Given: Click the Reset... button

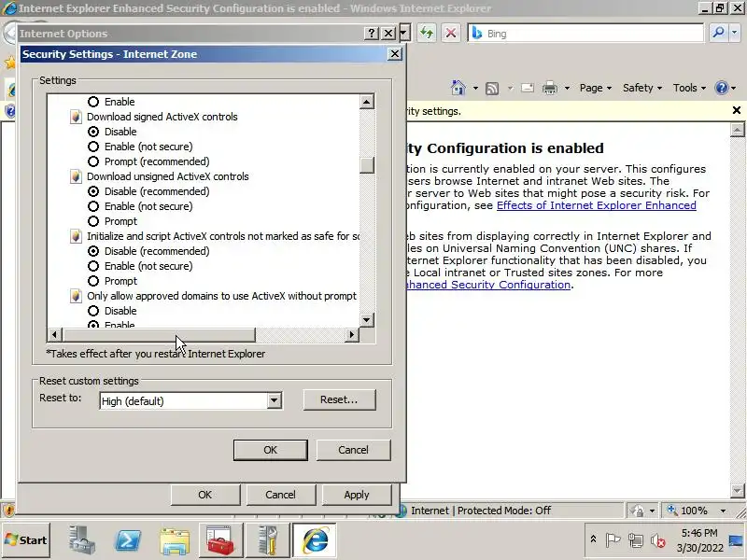Looking at the screenshot, I should 339,399.
